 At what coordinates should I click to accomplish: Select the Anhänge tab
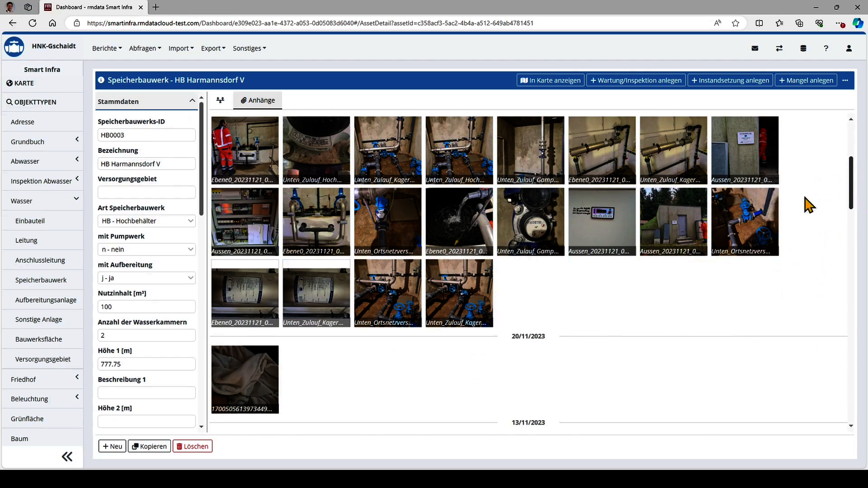258,100
